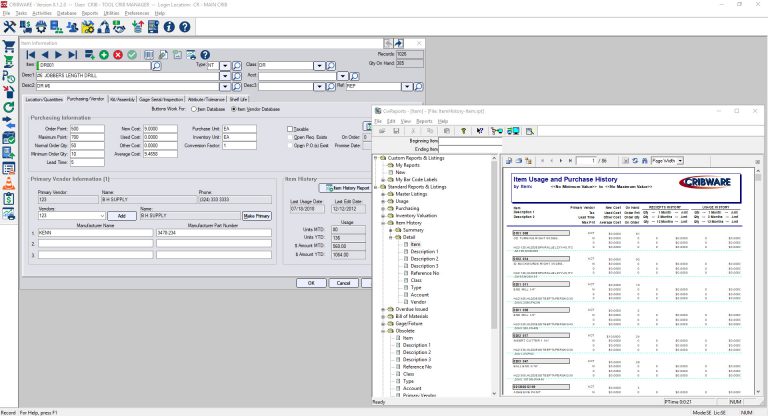
Task: Click the Make Primary button
Action: click(258, 215)
